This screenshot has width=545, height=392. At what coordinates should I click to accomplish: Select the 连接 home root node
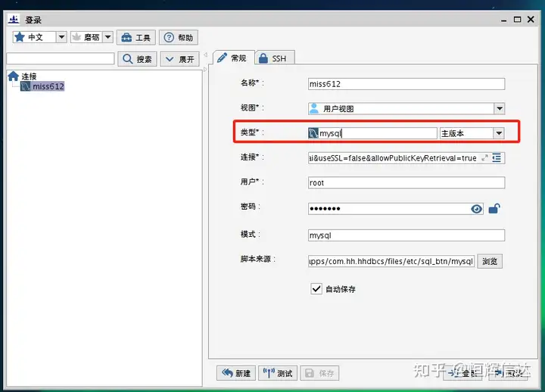point(23,76)
